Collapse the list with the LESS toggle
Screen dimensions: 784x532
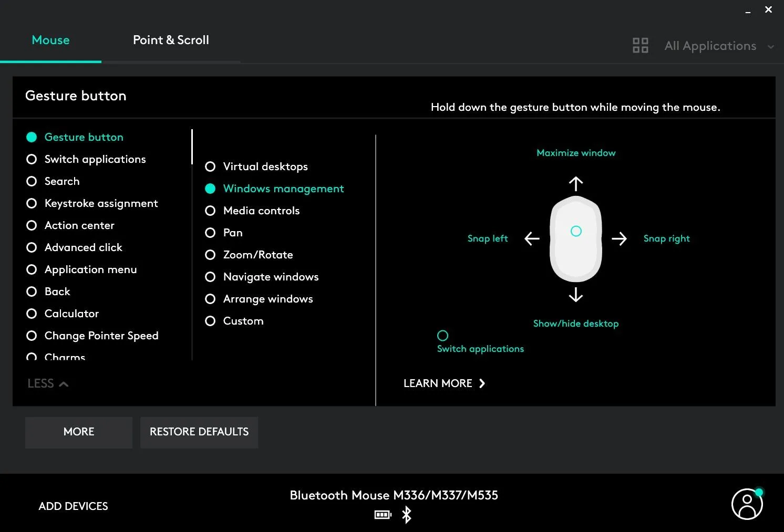tap(48, 383)
